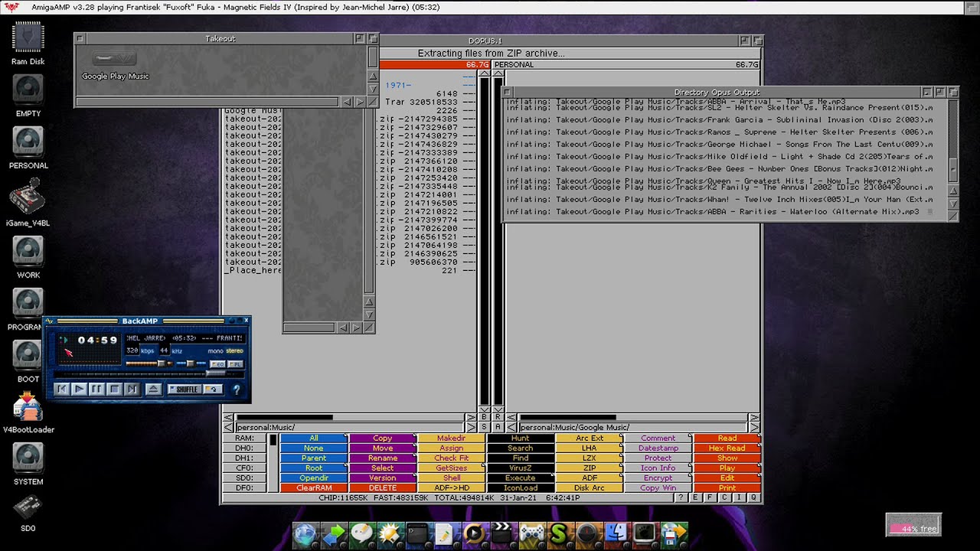
Task: Click the Arc Ext button
Action: click(590, 439)
